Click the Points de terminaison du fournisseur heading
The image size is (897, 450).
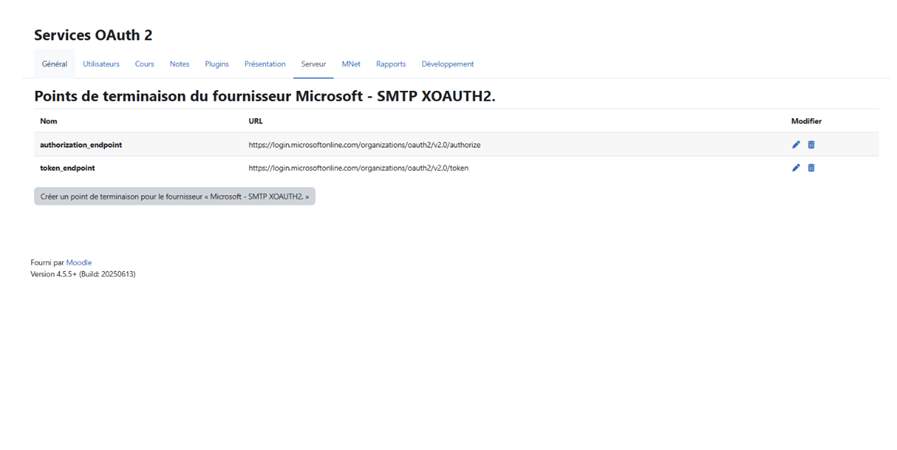[265, 96]
